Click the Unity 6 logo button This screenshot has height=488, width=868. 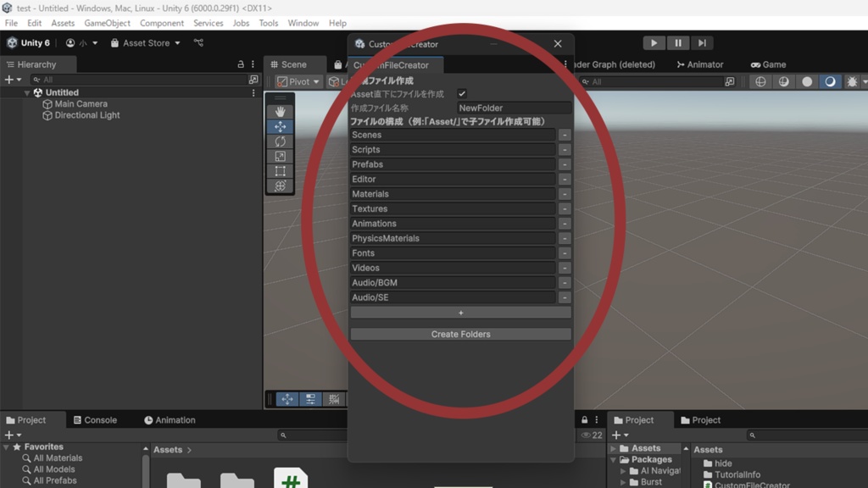tap(28, 43)
